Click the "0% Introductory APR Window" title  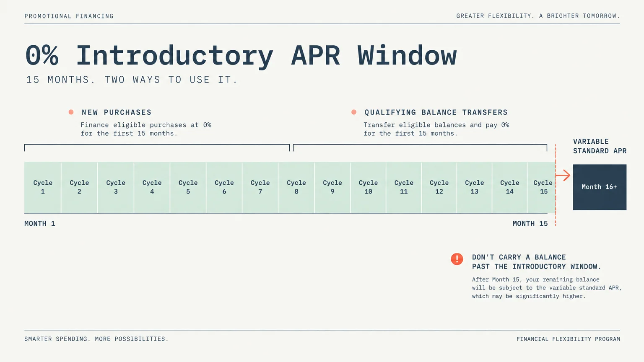[241, 56]
